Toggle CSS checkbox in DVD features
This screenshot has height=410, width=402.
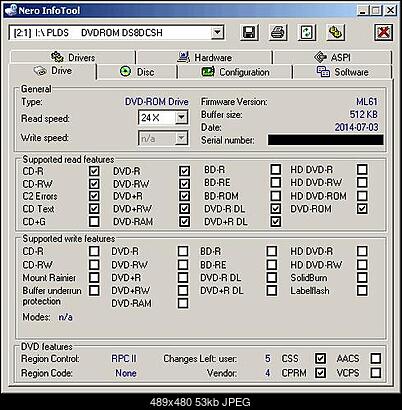pyautogui.click(x=320, y=358)
